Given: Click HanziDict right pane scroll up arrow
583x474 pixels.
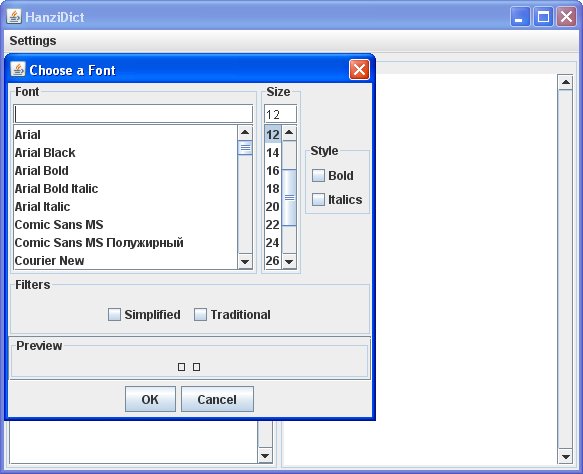Looking at the screenshot, I should point(566,82).
